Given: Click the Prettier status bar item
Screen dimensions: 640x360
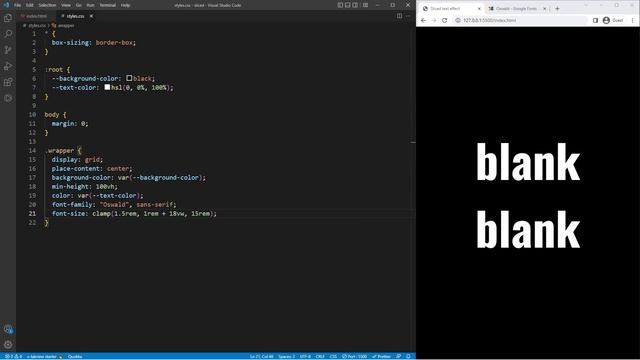Looking at the screenshot, I should (x=381, y=356).
